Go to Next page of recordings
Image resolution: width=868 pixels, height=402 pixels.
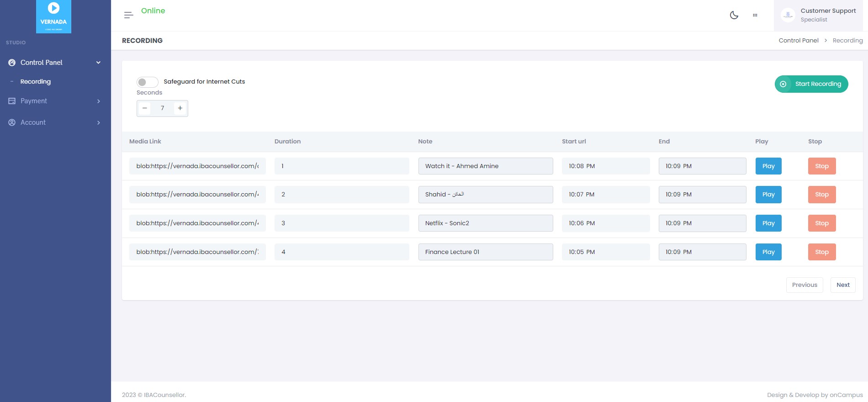tap(842, 285)
